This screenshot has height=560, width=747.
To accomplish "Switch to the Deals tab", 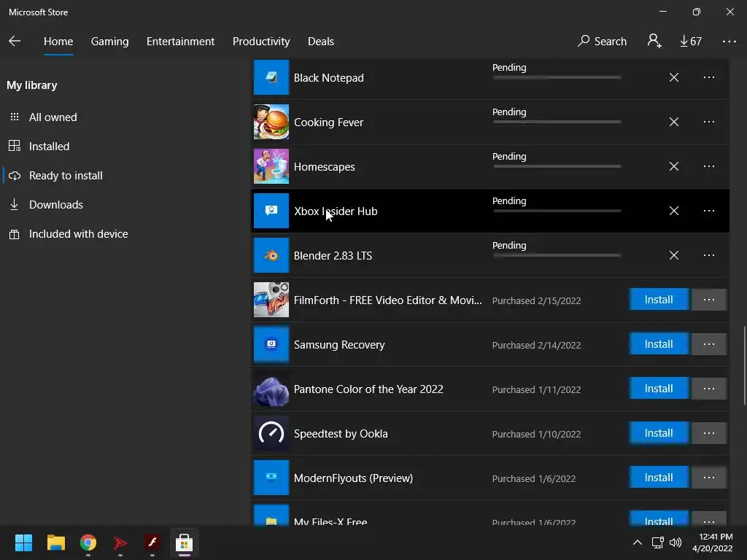I will click(321, 42).
